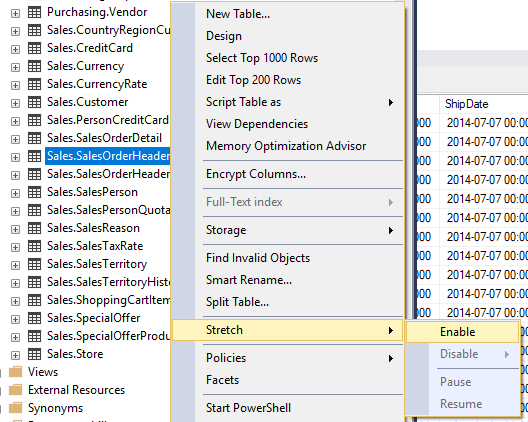Click the Views folder icon

click(x=15, y=372)
